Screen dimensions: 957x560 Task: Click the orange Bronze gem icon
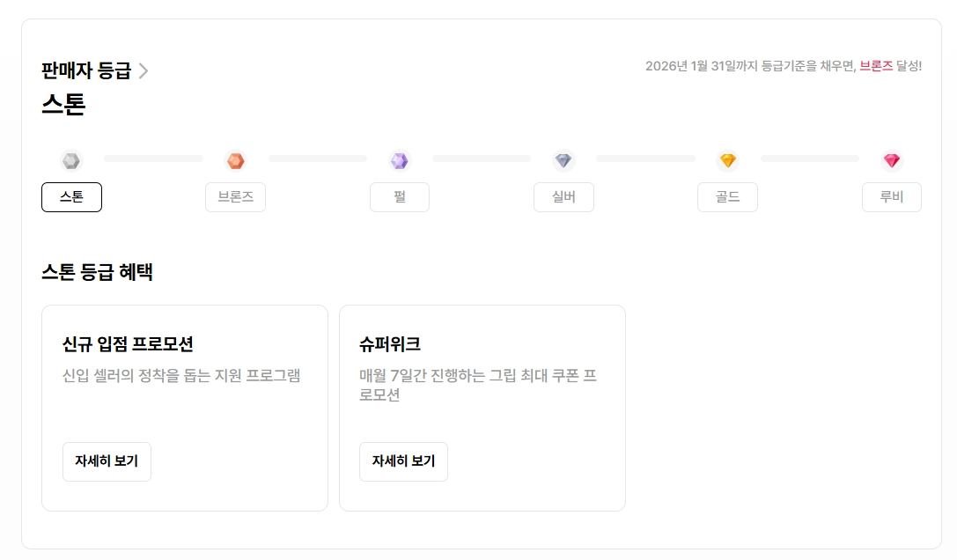tap(235, 161)
